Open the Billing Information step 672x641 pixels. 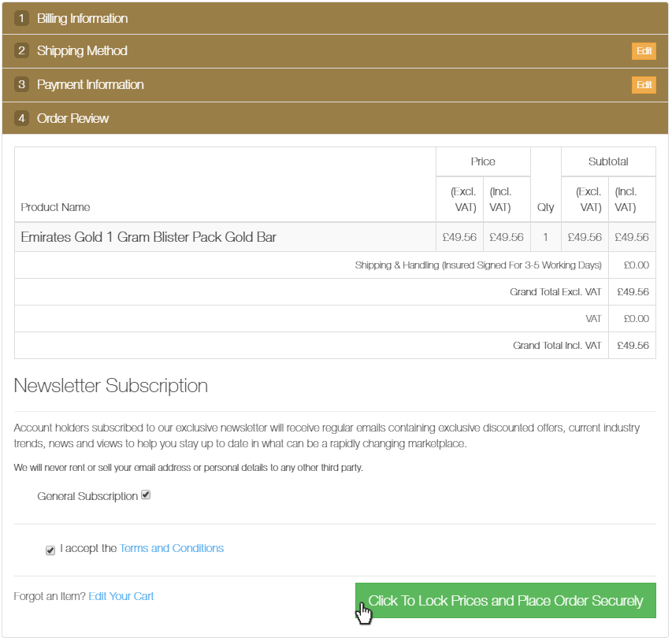point(335,18)
